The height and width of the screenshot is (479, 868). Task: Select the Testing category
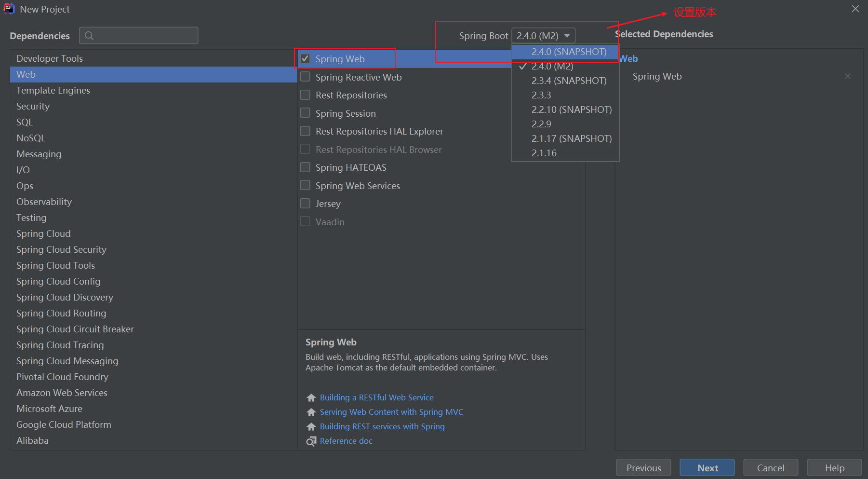point(153,218)
